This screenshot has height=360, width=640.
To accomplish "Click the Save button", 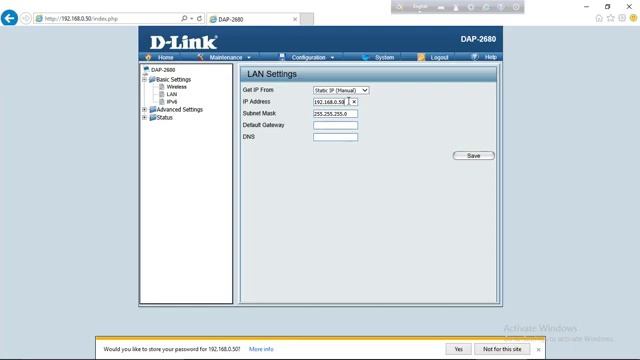I will pyautogui.click(x=473, y=156).
